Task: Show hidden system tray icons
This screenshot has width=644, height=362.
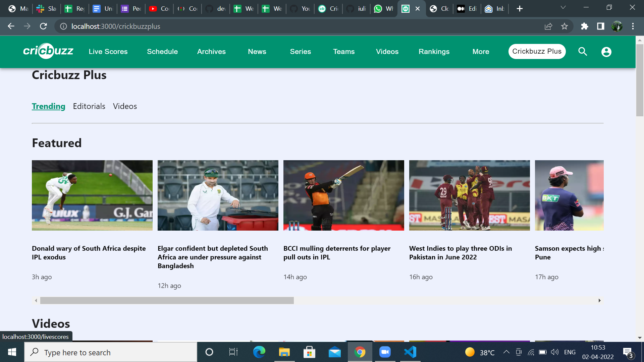Action: tap(506, 352)
